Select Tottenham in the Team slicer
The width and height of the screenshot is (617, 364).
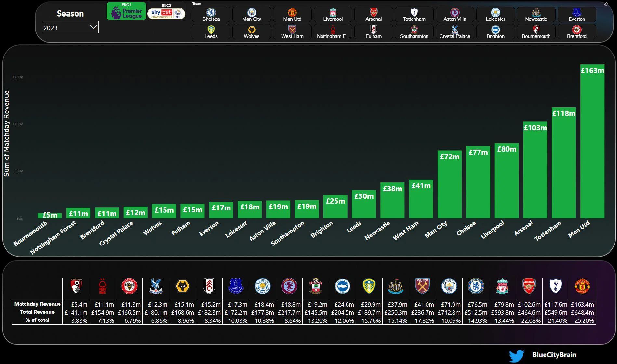tap(414, 15)
